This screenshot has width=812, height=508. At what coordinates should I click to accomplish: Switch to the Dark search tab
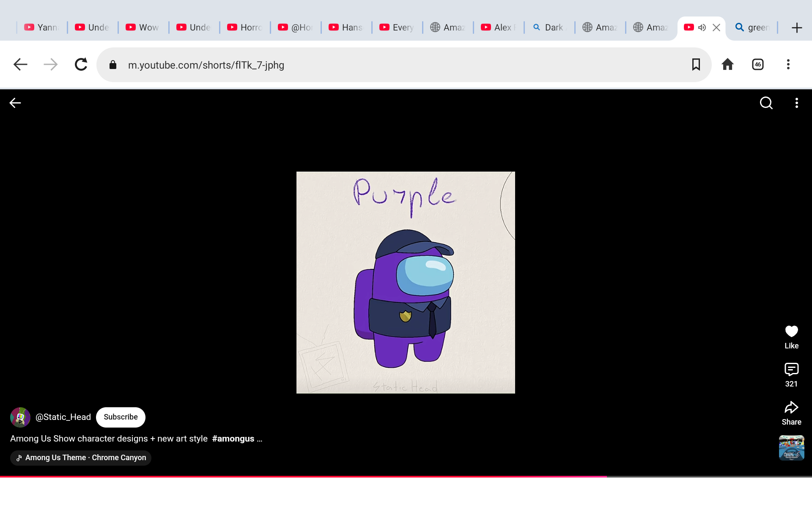549,28
